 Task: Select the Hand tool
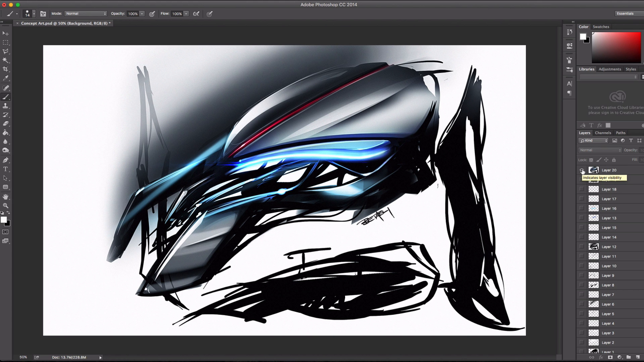6,197
